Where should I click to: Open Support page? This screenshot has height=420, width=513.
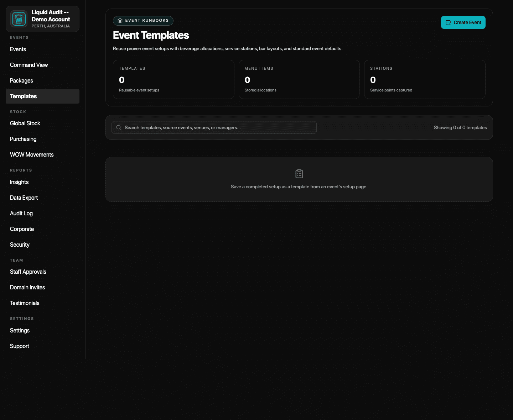(x=42, y=346)
